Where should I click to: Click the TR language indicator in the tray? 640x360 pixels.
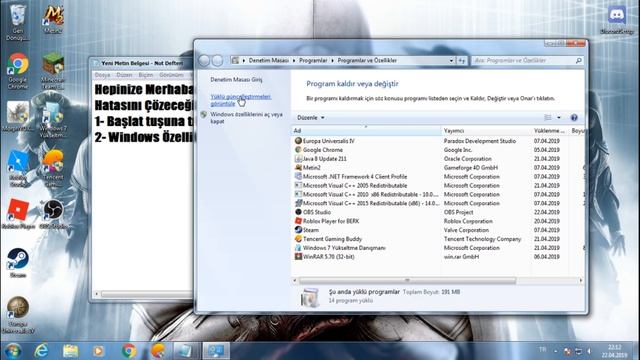[542, 350]
